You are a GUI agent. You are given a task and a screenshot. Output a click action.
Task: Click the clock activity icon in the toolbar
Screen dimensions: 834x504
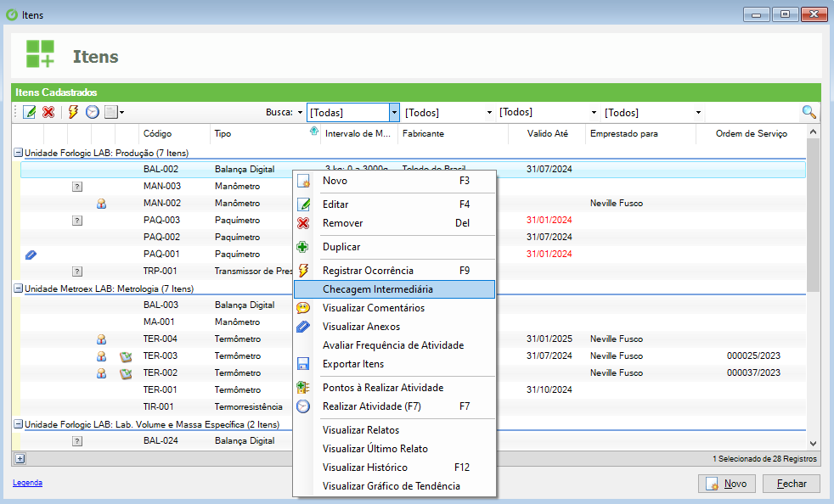click(x=93, y=112)
